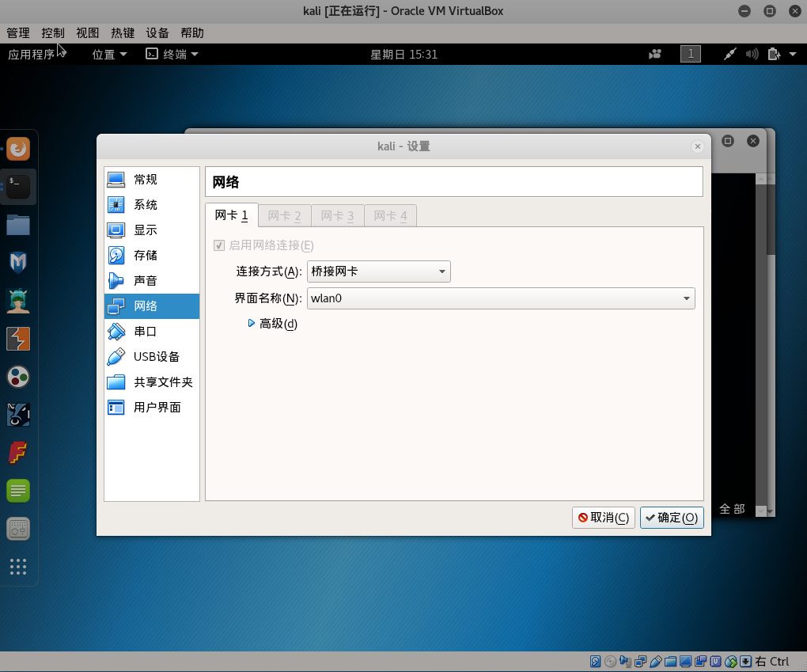Select 存储 settings category

tap(152, 255)
